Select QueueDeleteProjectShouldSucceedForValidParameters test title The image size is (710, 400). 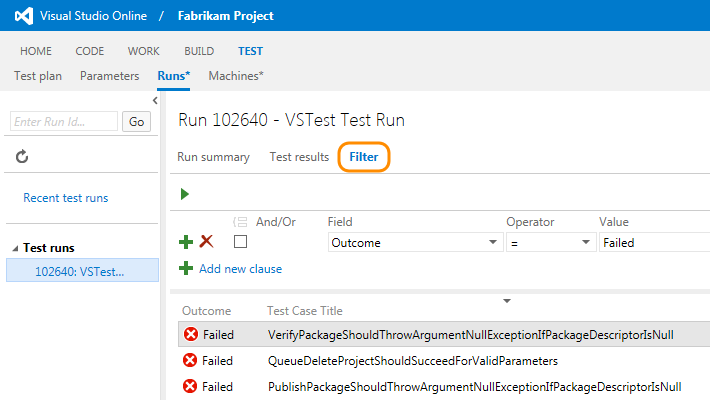tap(413, 361)
